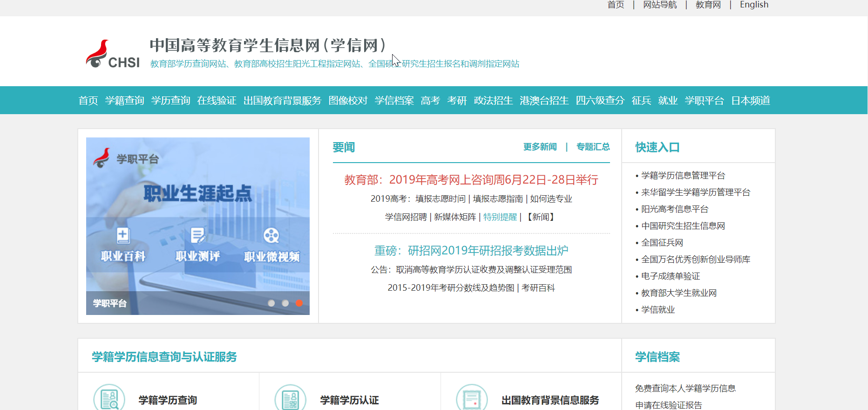Screen dimensions: 868x410
Task: Open 免费查询本人学籍学历信息 link
Action: click(685, 389)
